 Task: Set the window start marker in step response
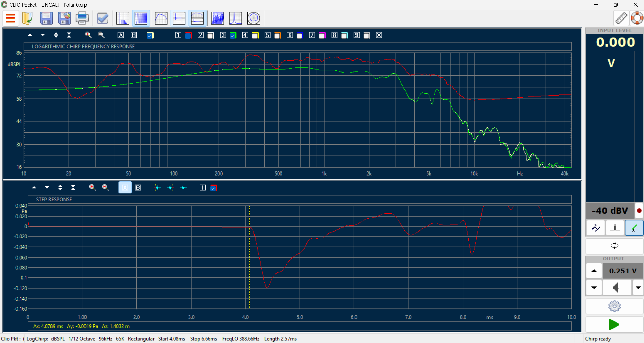tap(157, 188)
